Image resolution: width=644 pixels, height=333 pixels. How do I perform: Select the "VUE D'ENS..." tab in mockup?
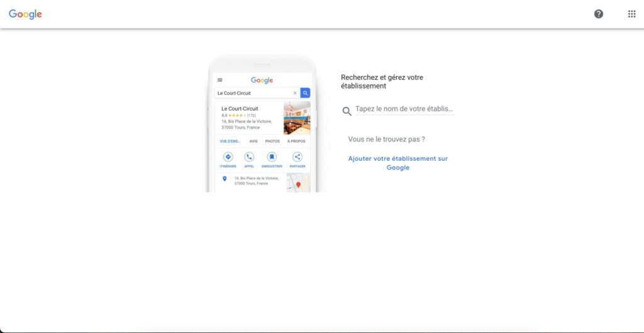click(x=230, y=141)
